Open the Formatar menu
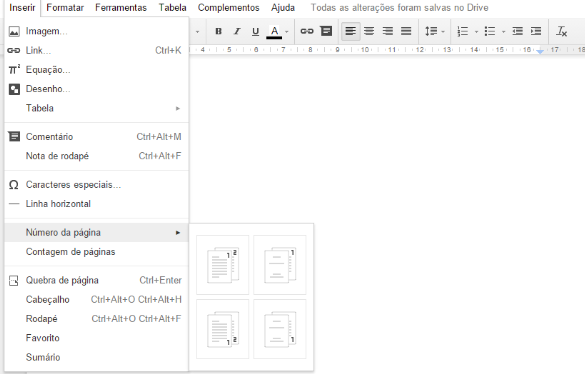The width and height of the screenshot is (585, 374). 65,8
